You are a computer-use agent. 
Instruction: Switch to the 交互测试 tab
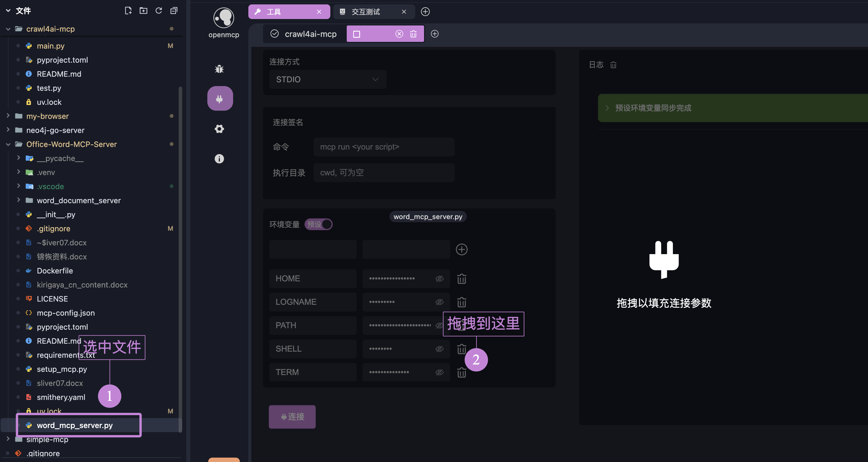click(x=365, y=11)
